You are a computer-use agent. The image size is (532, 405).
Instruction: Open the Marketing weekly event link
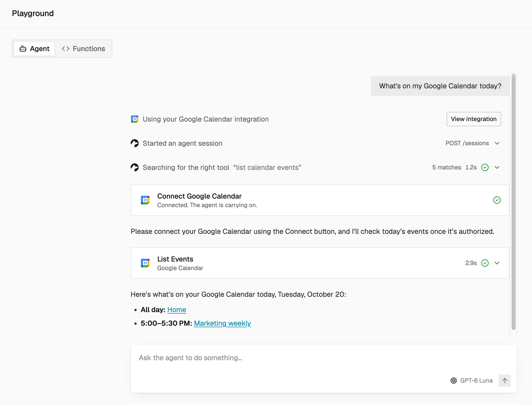pos(222,323)
